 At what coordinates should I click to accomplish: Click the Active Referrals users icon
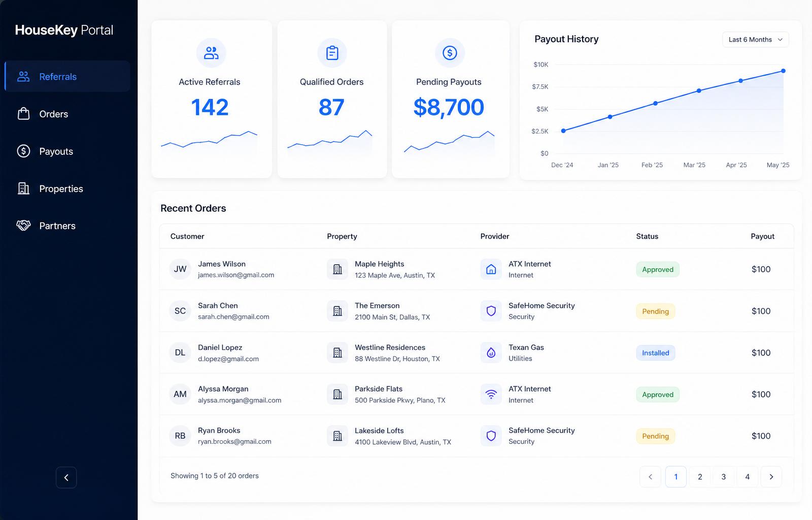pyautogui.click(x=211, y=53)
